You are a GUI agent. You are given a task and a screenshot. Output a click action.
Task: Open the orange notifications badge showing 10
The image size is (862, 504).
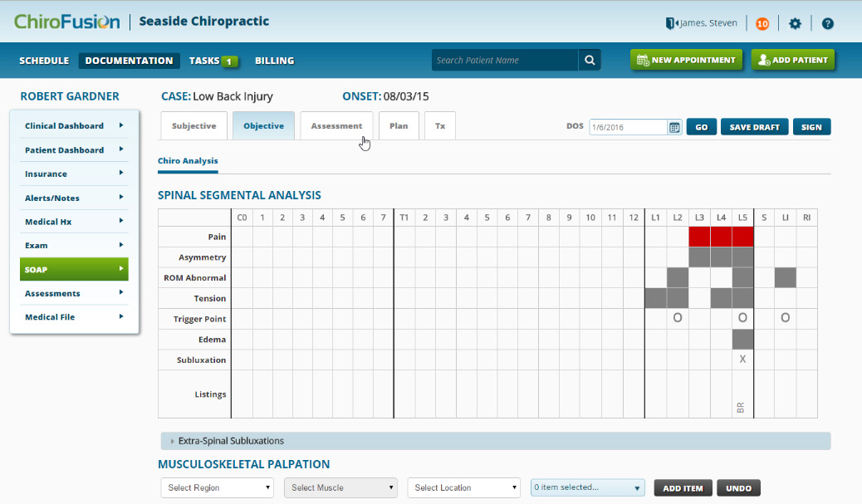tap(762, 23)
